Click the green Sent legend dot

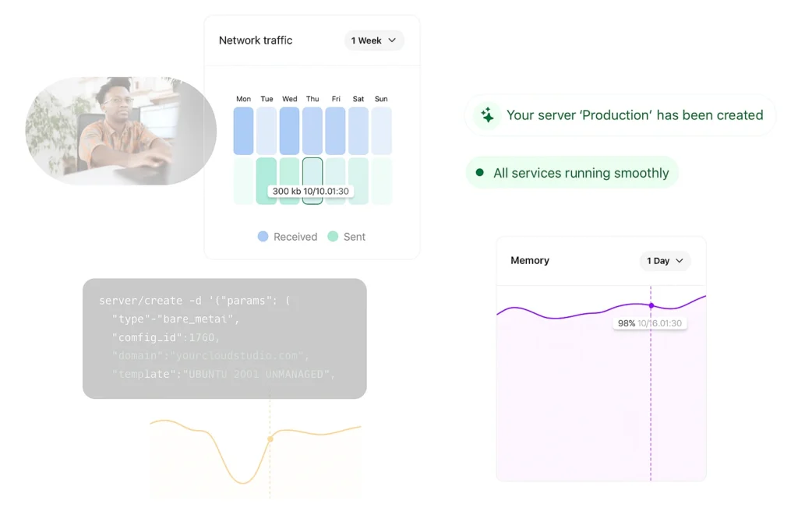coord(333,237)
